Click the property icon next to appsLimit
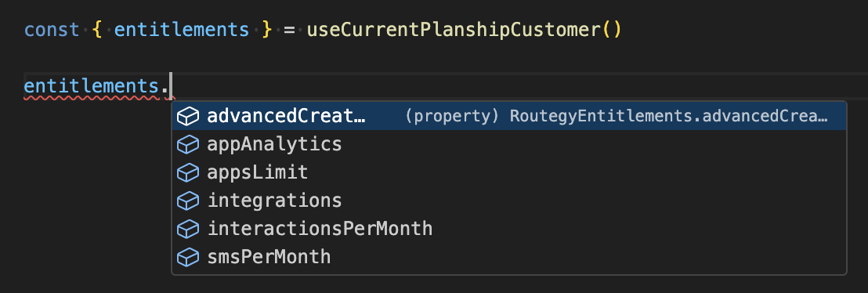The width and height of the screenshot is (868, 293). click(188, 173)
